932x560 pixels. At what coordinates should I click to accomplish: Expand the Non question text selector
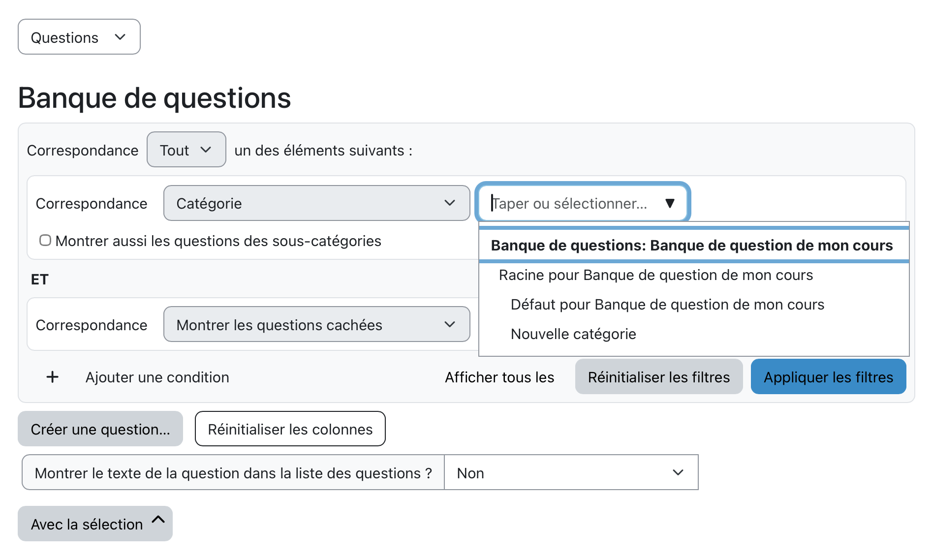tap(571, 473)
